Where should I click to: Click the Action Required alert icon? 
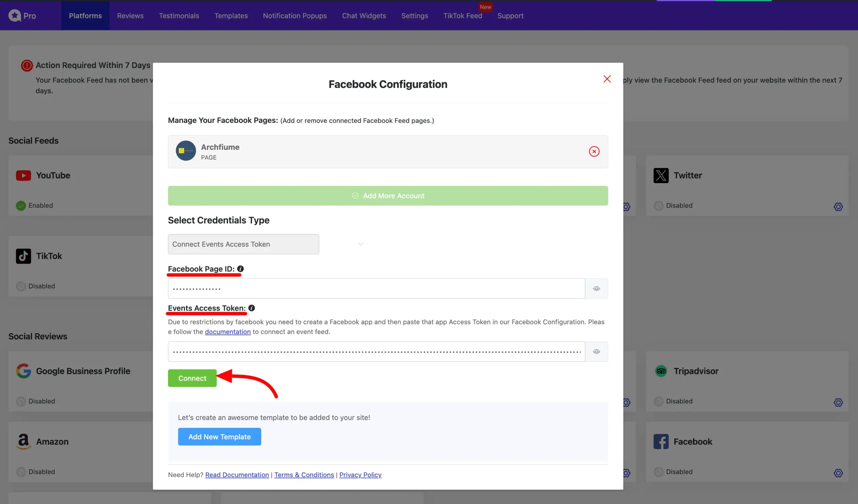(26, 65)
